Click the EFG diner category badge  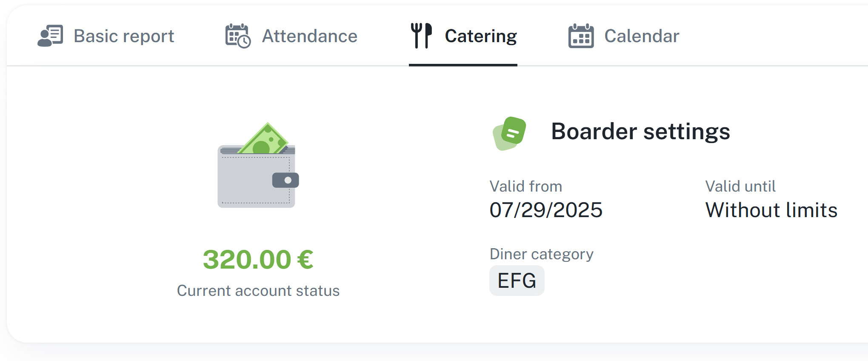[x=517, y=281]
